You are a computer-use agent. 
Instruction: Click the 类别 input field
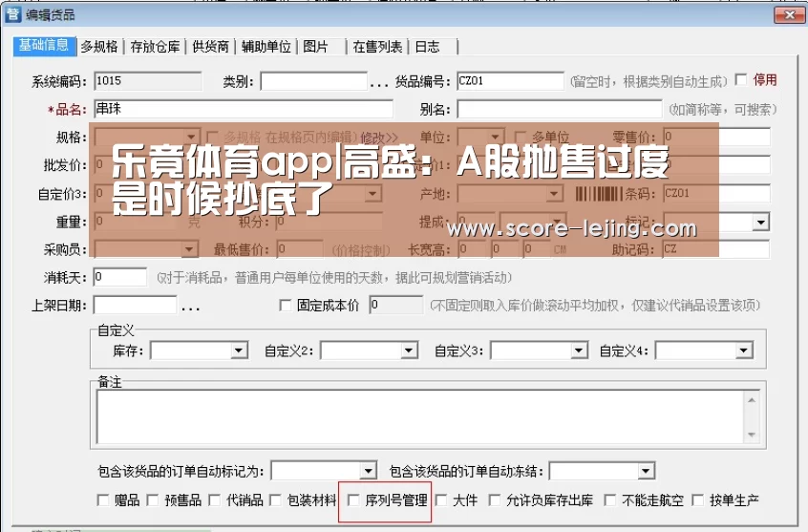tap(314, 81)
